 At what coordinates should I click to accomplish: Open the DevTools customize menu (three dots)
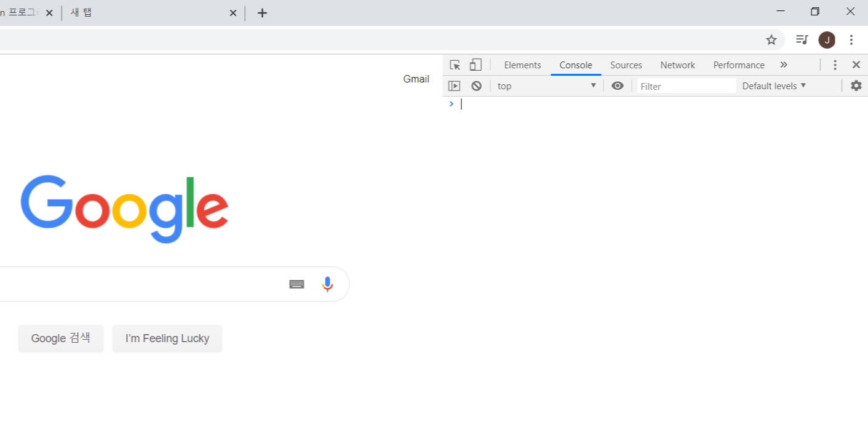coord(835,65)
